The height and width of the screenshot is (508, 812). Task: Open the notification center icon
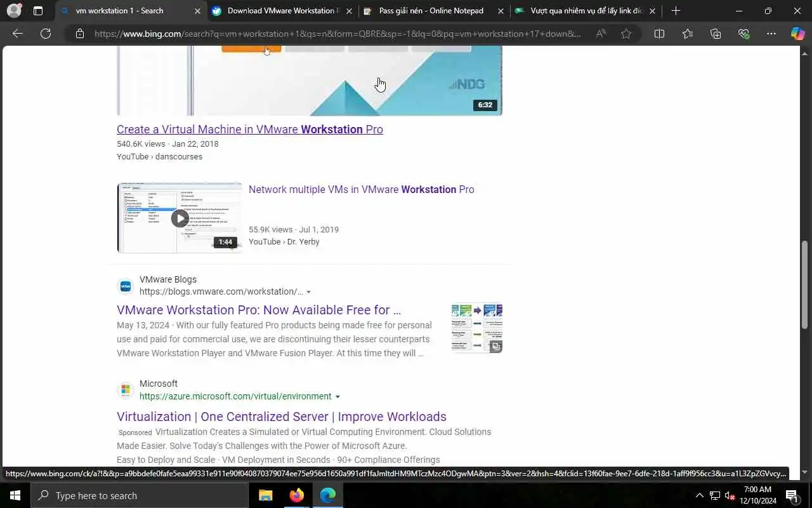click(792, 495)
